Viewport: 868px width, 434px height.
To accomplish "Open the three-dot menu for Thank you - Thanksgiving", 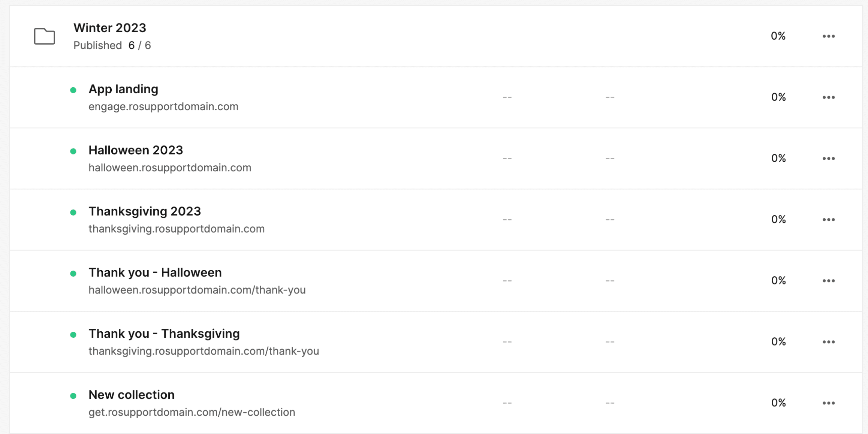I will tap(828, 342).
